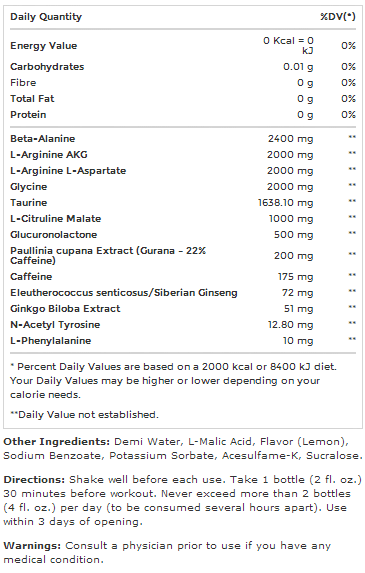Click L-Arginine AKG label
Image resolution: width=365 pixels, height=573 pixels.
[x=49, y=155]
